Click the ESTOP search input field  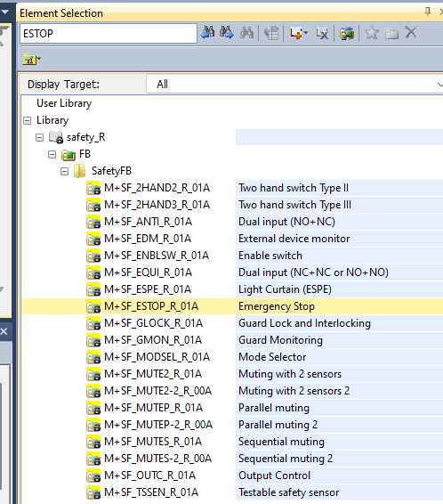click(x=109, y=33)
